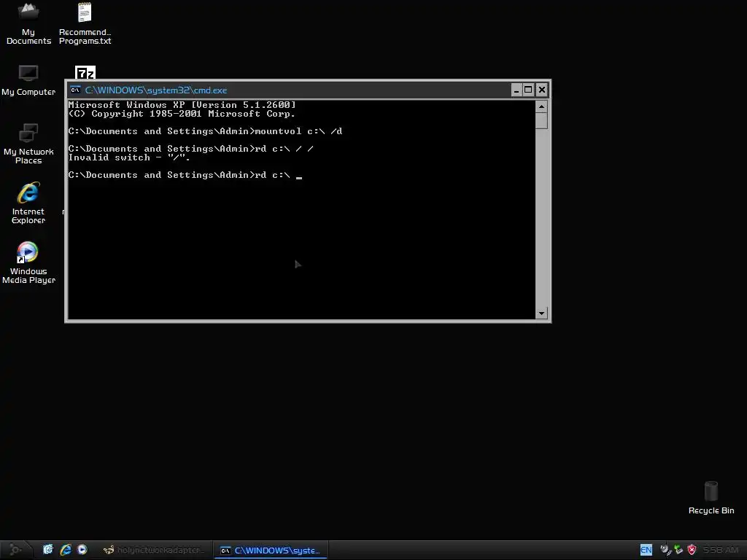The width and height of the screenshot is (747, 560).
Task: Click the 'mountvol c:\ /d' command line
Action: coord(205,131)
